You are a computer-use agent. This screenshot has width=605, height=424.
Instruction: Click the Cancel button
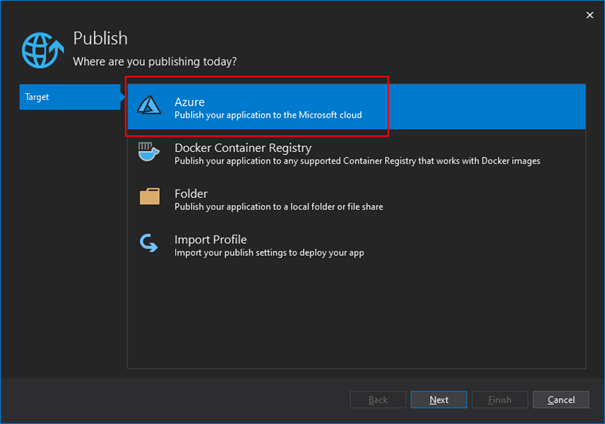(x=561, y=400)
